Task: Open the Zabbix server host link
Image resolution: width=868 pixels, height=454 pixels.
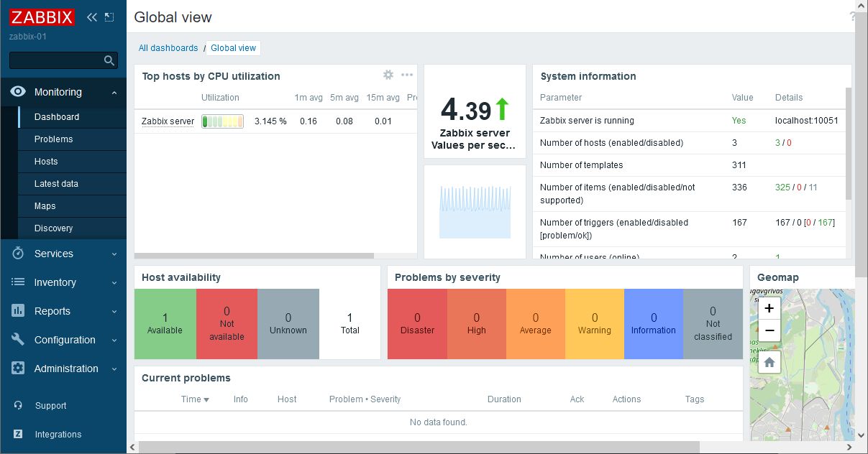Action: coord(168,121)
